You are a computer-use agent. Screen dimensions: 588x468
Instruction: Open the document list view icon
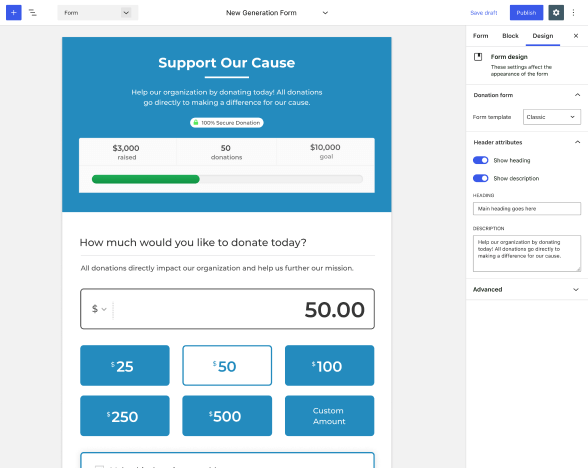tap(33, 13)
